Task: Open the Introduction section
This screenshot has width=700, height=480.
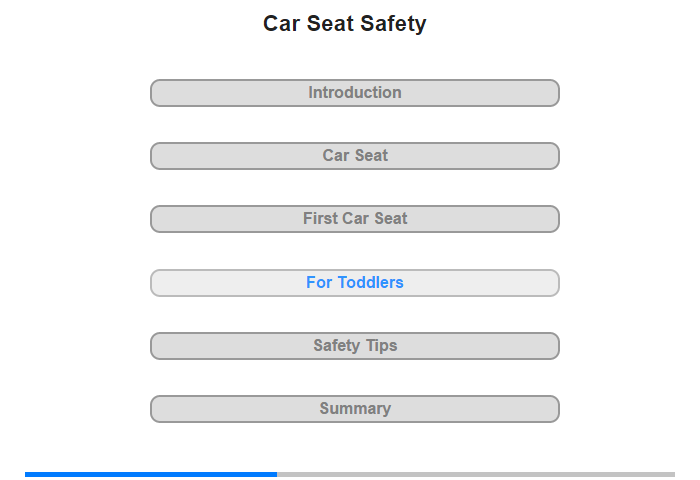Action: [x=355, y=93]
